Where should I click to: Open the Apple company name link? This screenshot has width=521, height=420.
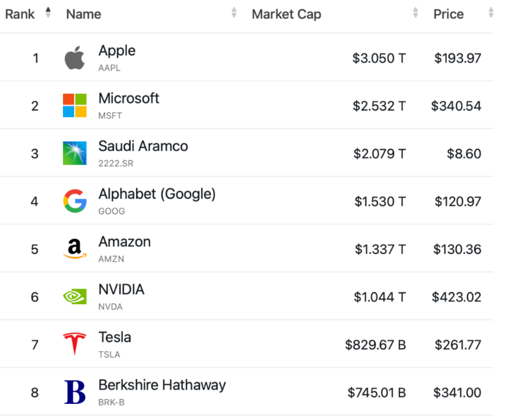pos(117,51)
